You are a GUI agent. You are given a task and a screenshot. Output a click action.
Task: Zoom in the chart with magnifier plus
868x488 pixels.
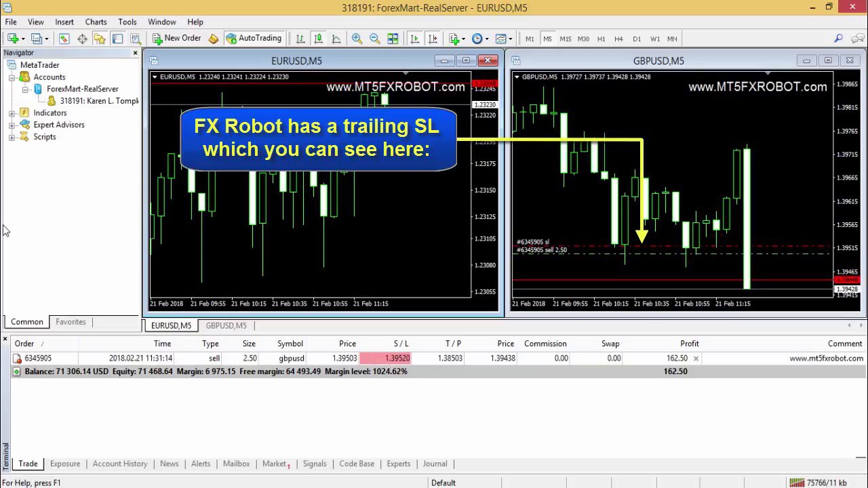357,39
